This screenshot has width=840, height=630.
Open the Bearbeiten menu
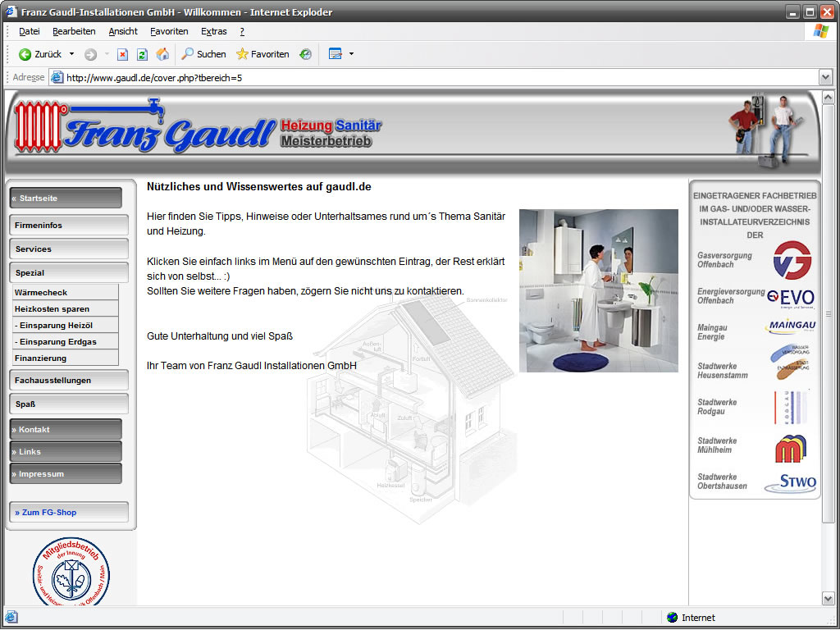[74, 32]
